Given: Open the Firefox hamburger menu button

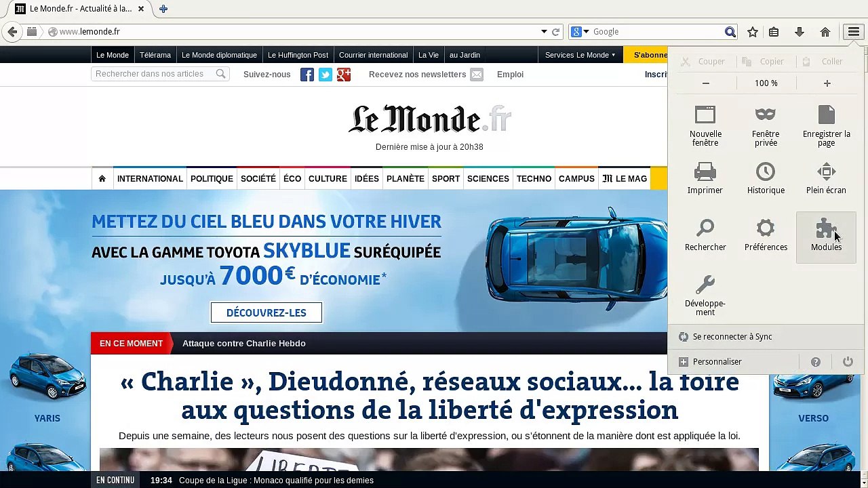Looking at the screenshot, I should pyautogui.click(x=852, y=32).
